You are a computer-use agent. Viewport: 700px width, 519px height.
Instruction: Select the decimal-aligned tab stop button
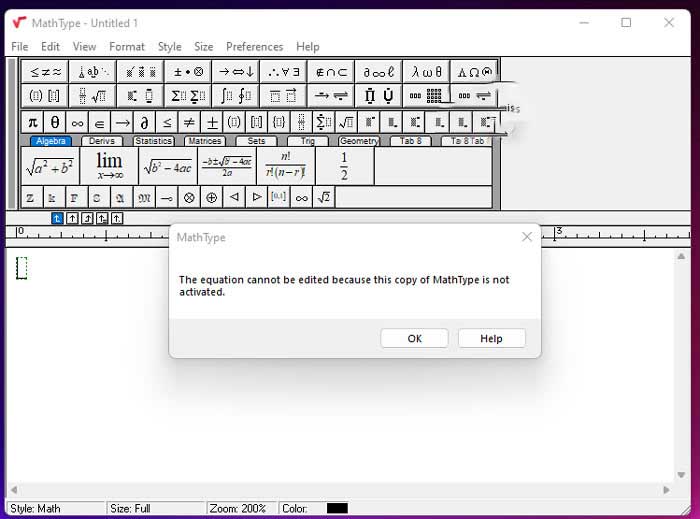coord(117,218)
